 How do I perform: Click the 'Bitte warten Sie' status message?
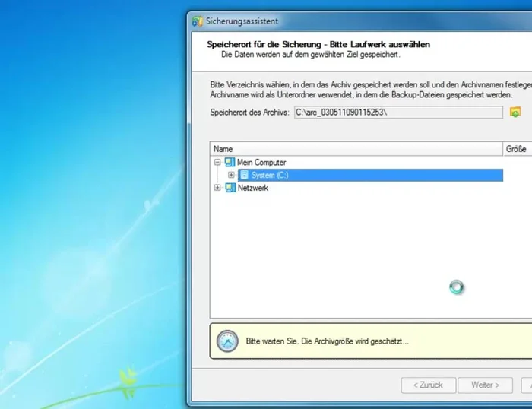[x=327, y=342]
